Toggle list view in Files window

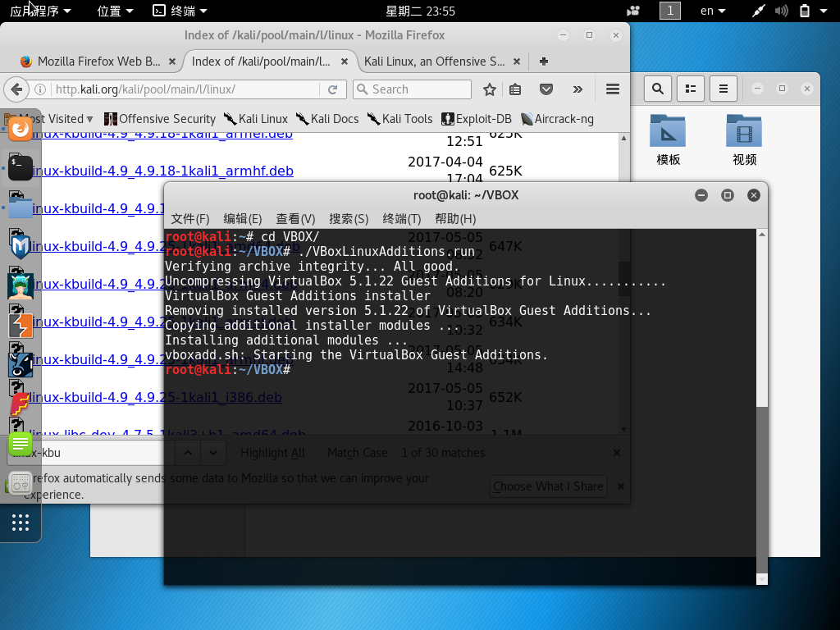691,89
